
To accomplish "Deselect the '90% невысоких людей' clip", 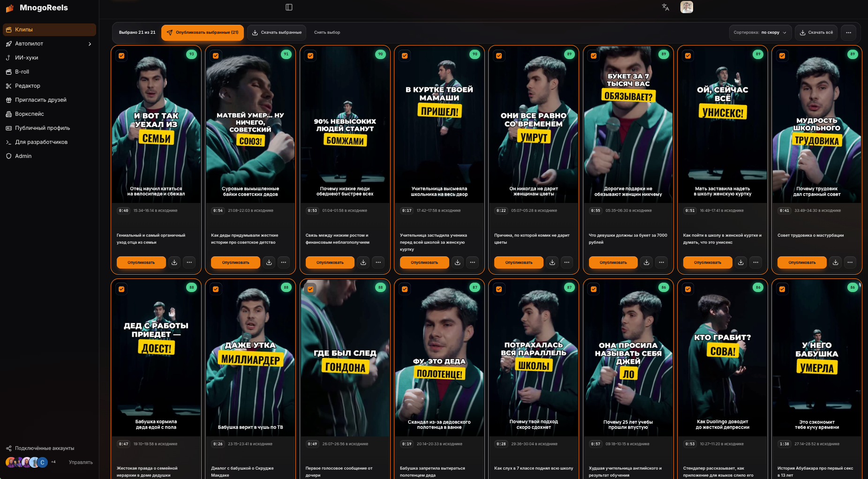I will coord(310,56).
